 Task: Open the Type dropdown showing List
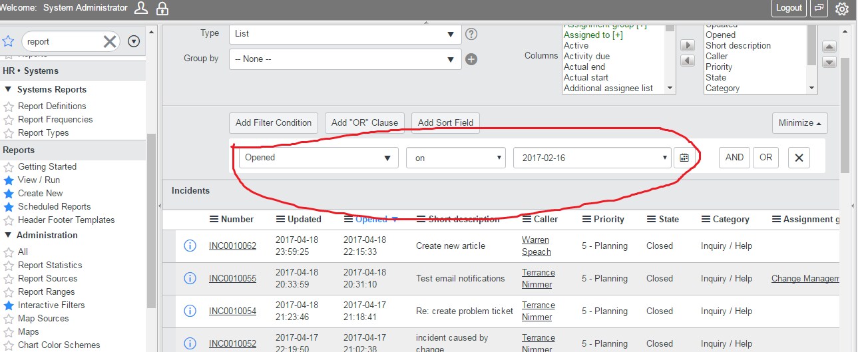click(345, 34)
